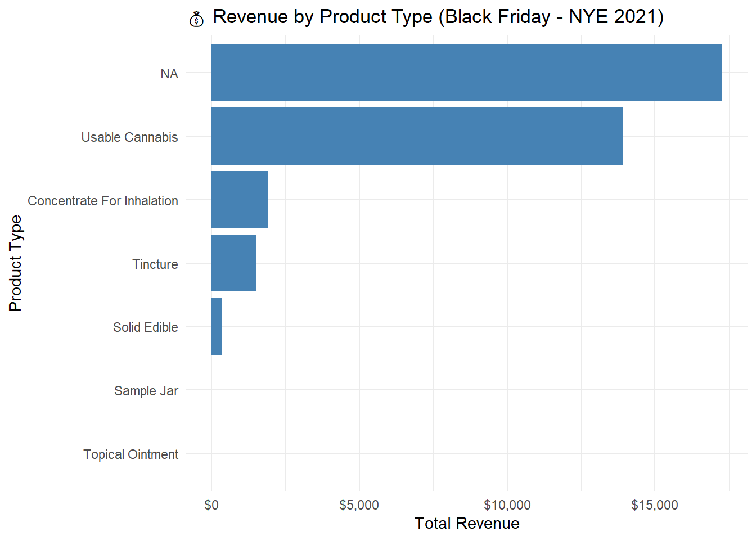Click the 'Topical Ointment' category label
This screenshot has height=540, width=756.
click(x=130, y=454)
